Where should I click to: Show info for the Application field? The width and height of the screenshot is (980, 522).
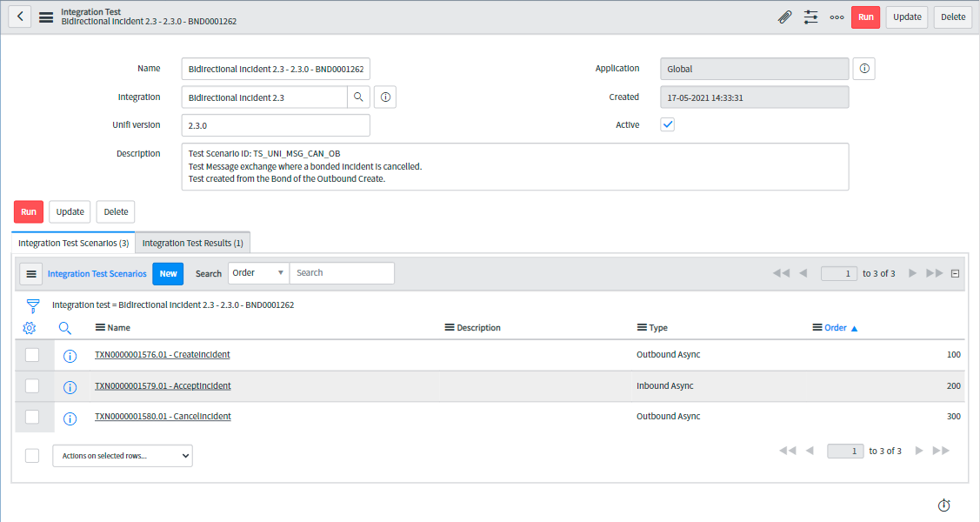coord(863,69)
